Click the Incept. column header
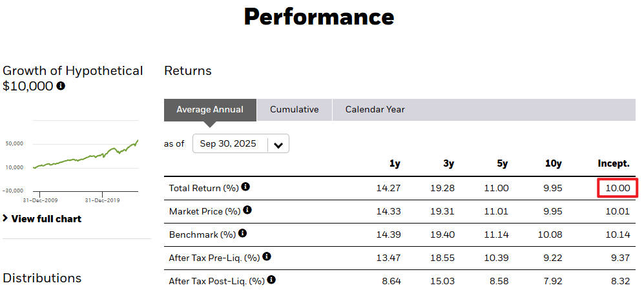The image size is (644, 292). 613,164
